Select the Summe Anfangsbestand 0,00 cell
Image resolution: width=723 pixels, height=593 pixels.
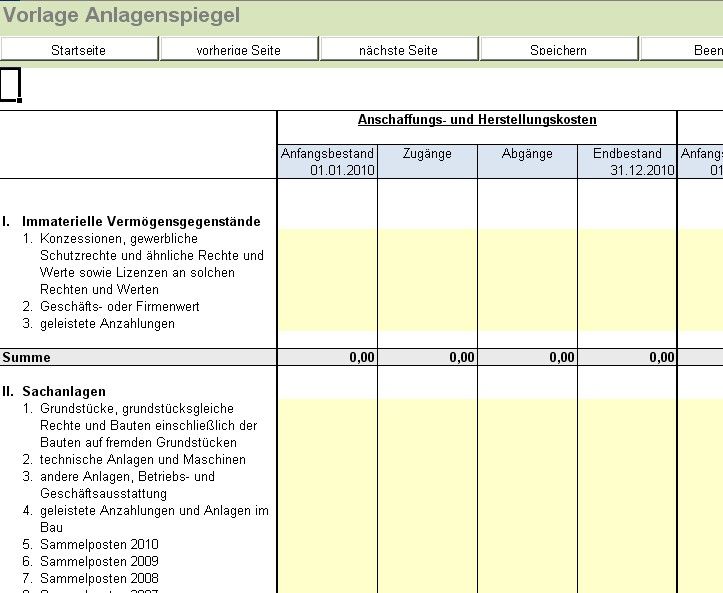point(327,357)
